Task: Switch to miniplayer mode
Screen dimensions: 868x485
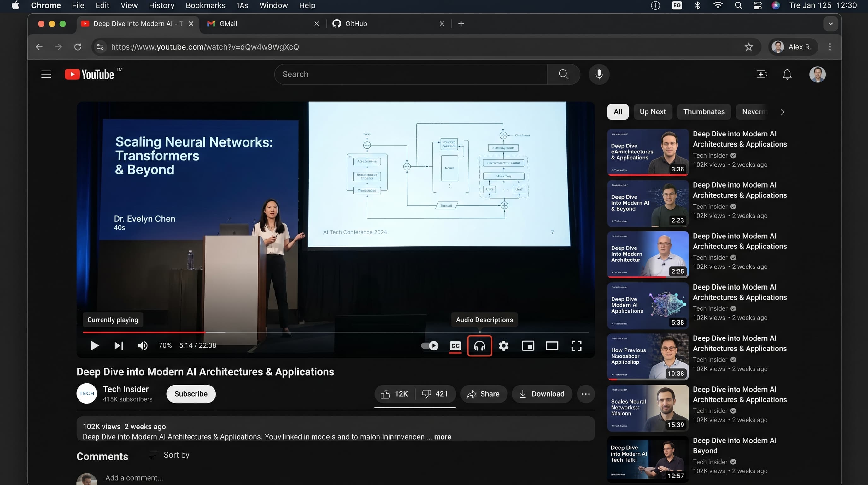Action: pos(528,346)
